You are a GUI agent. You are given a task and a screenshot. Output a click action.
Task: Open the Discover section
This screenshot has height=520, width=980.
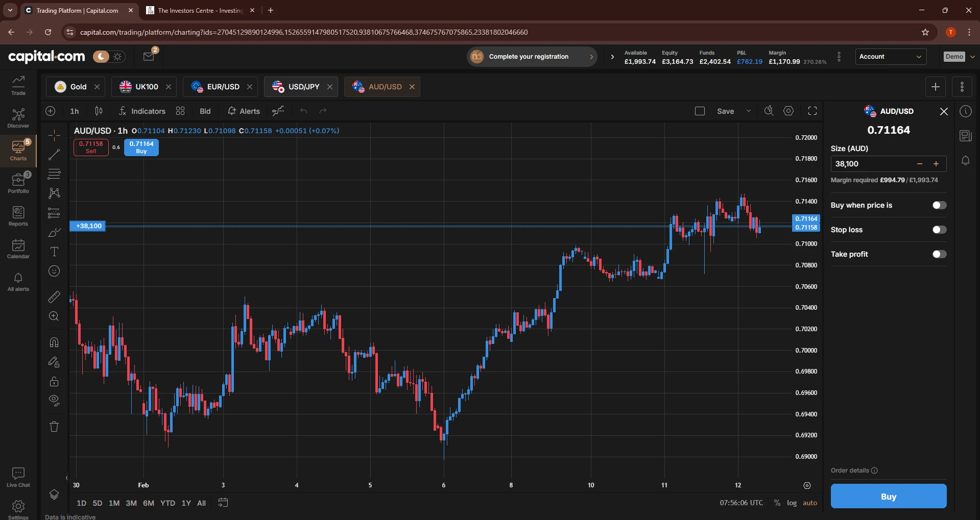pyautogui.click(x=18, y=118)
